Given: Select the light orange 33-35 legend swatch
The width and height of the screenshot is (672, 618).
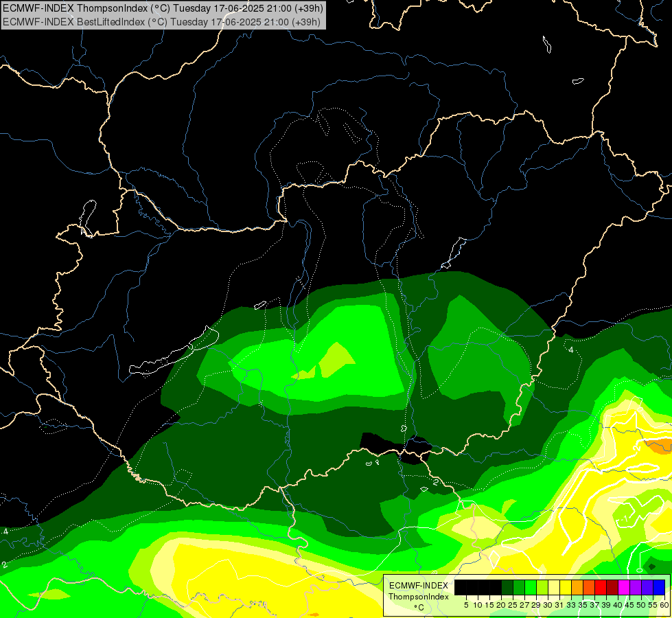Looking at the screenshot, I should pos(577,587).
